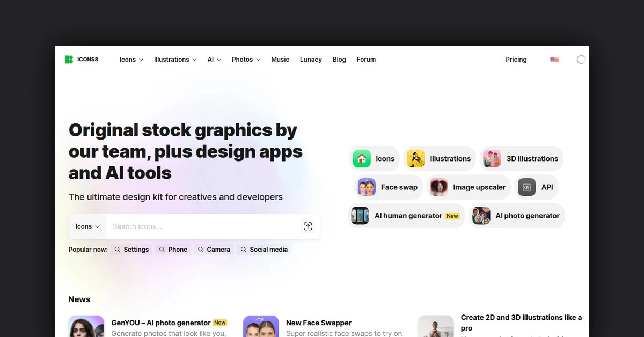Select the 3D illustrations tile icon

coord(492,159)
